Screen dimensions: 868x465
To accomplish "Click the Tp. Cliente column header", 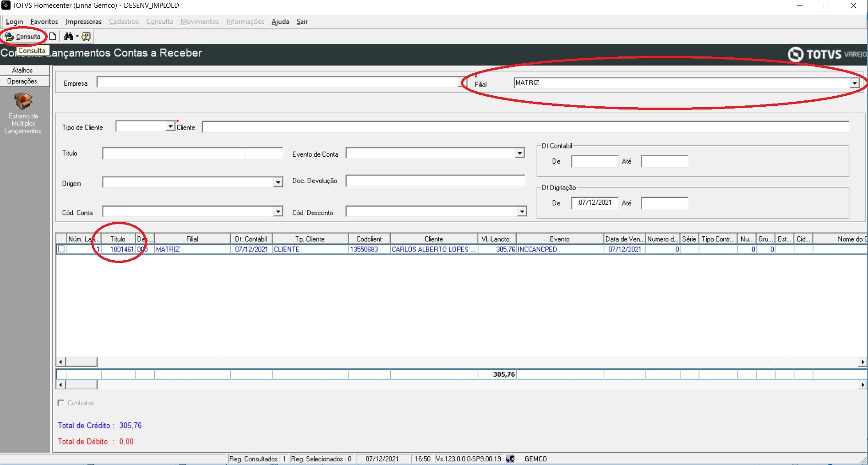I will tap(310, 239).
